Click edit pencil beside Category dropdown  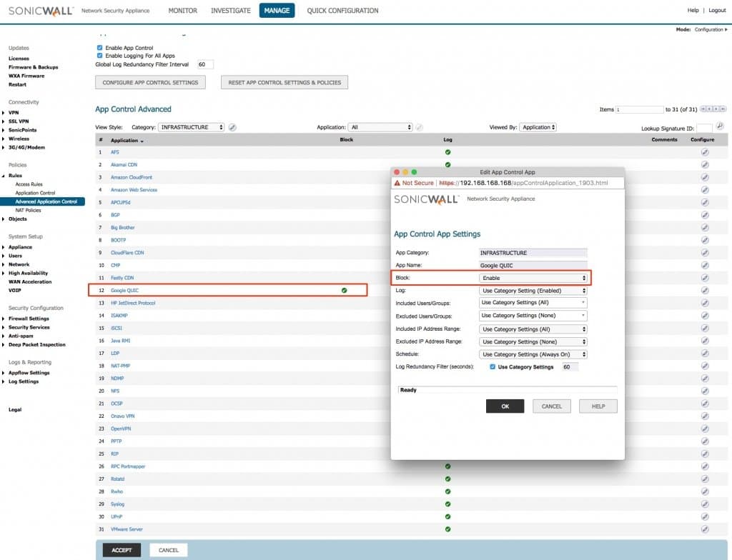tap(232, 127)
